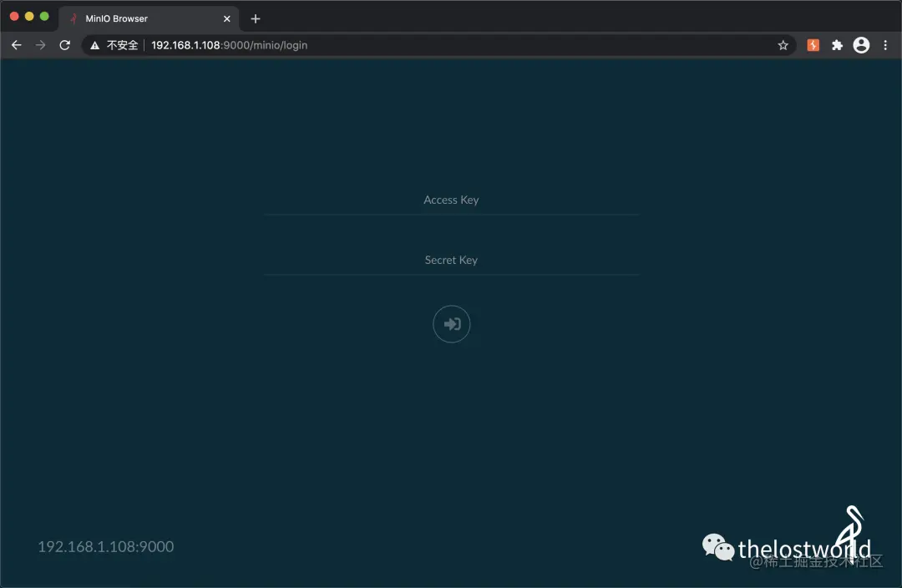Maximize window with green button
Image resolution: width=902 pixels, height=588 pixels.
coord(44,17)
